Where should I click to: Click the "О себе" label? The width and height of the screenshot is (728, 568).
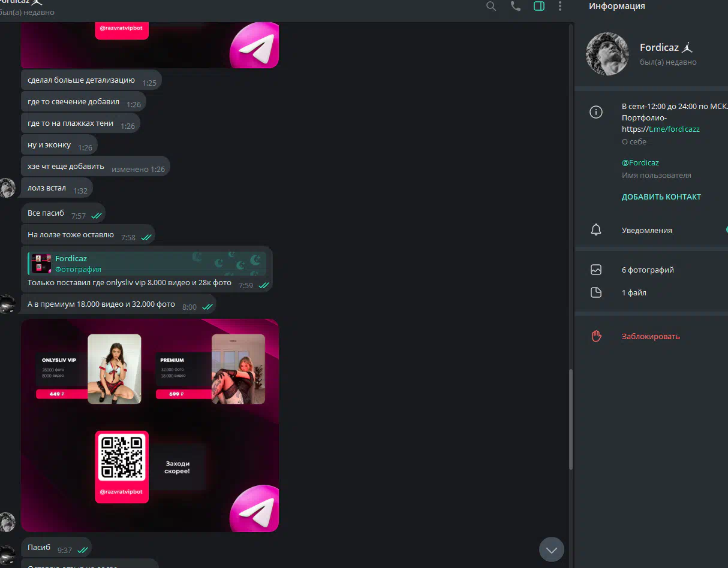(x=634, y=141)
